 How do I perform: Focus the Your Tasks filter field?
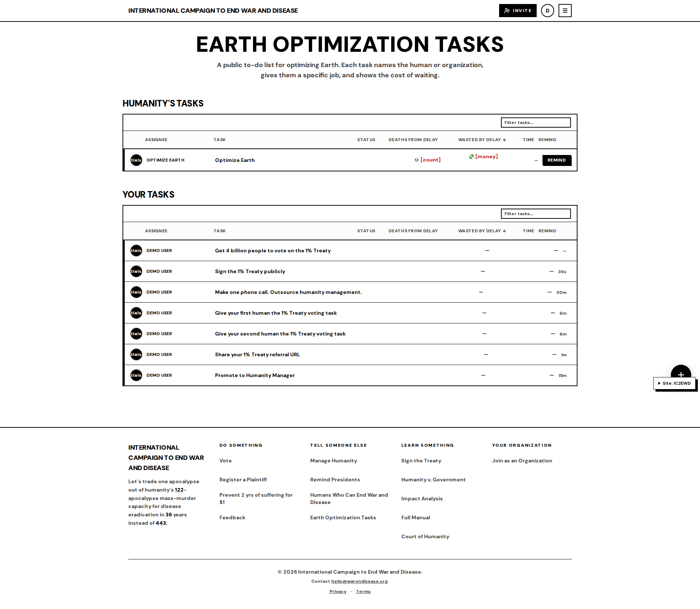pos(536,214)
